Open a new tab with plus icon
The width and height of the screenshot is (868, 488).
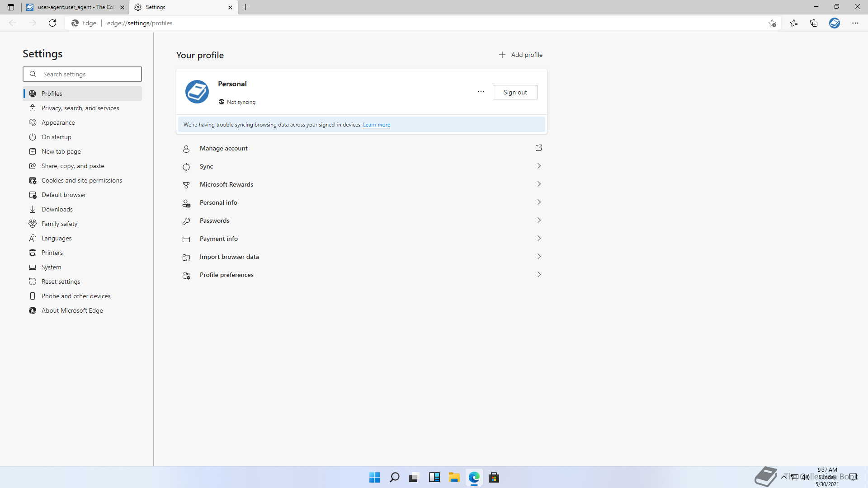246,7
